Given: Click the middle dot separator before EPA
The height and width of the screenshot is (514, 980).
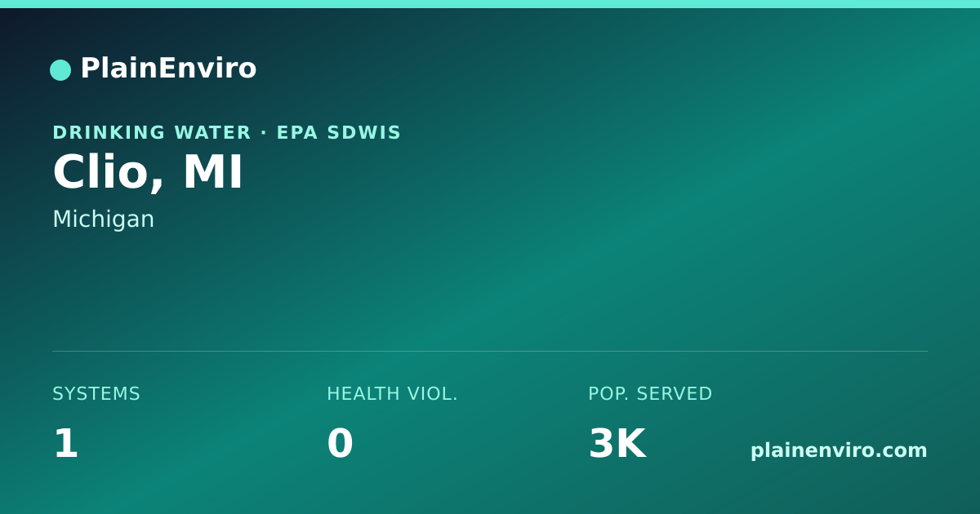Looking at the screenshot, I should [264, 132].
